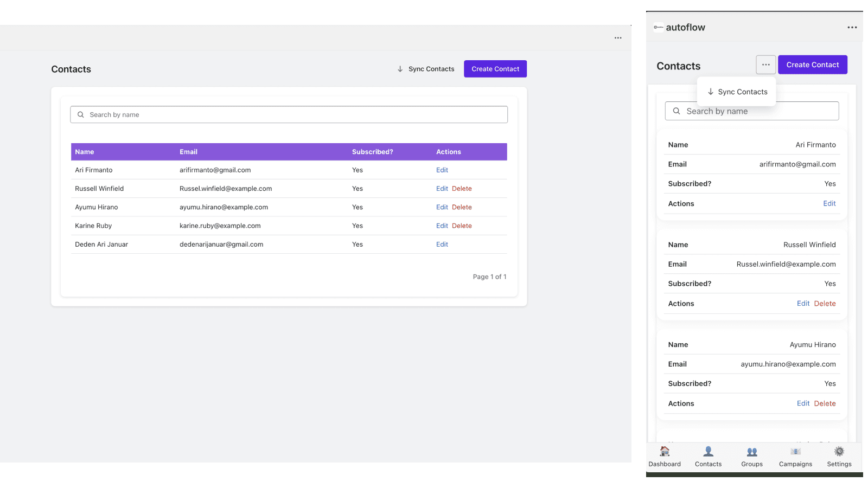This screenshot has width=868, height=488.
Task: Open the three-dot menu in the autoflow header
Action: 852,27
